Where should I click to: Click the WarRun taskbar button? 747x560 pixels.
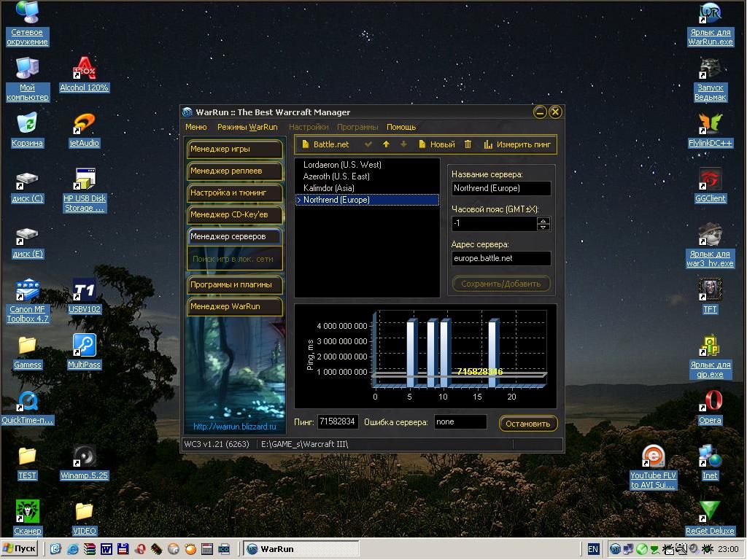pyautogui.click(x=301, y=549)
